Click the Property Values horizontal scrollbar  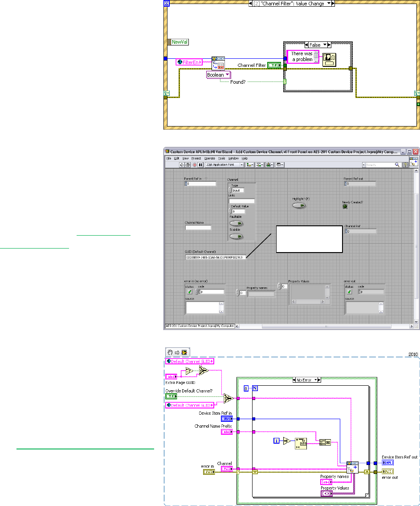308,302
